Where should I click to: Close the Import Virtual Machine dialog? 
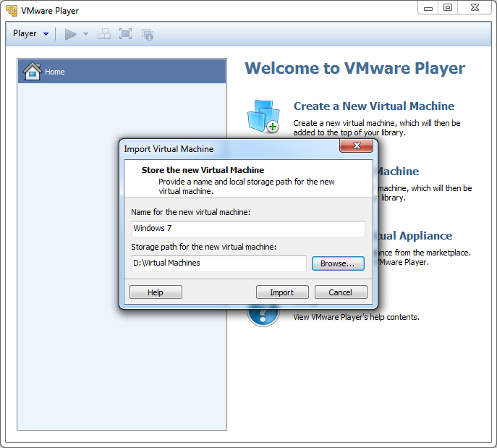point(356,148)
